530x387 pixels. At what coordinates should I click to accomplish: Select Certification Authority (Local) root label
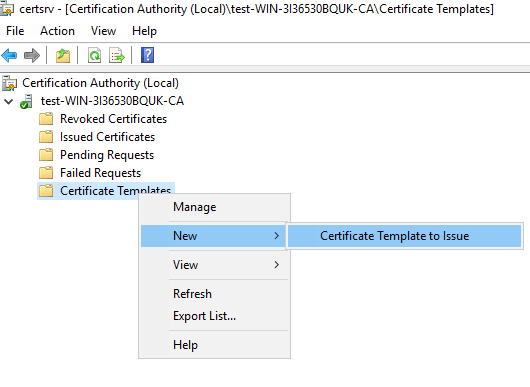click(x=100, y=83)
